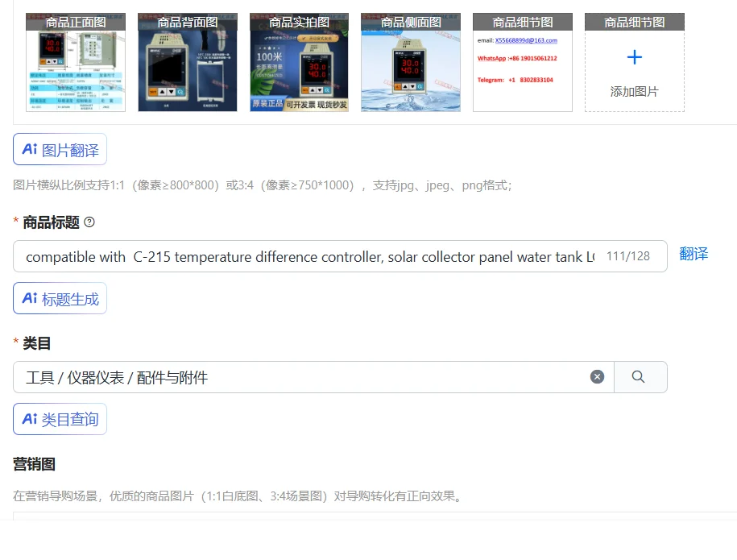Click the 类目 field label

37,343
